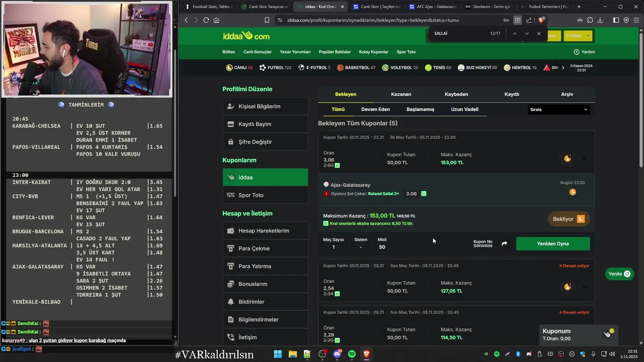This screenshot has width=644, height=362.
Task: Switch to the Kayıtlı tab
Action: coord(512,94)
